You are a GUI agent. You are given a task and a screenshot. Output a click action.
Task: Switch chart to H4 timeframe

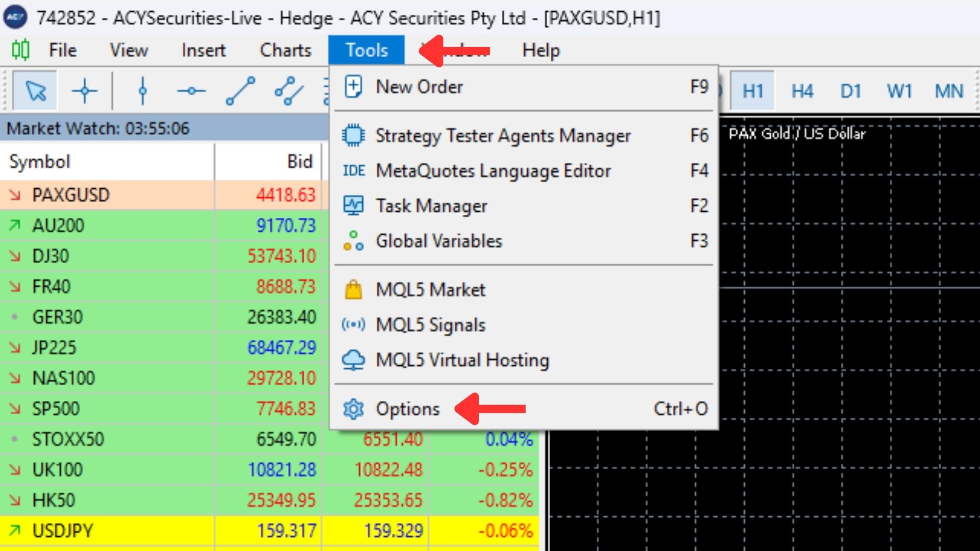802,91
